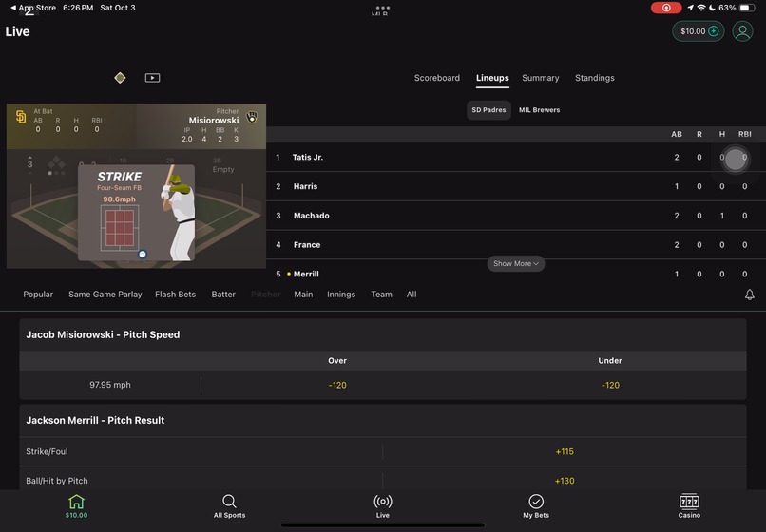Tap the inning 3 indicator
766x532 pixels.
click(29, 164)
